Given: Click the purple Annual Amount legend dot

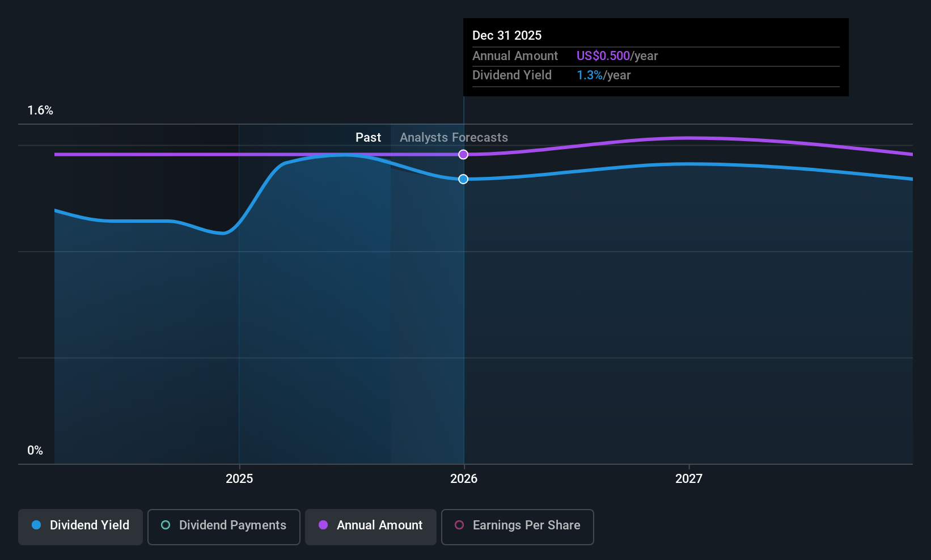Looking at the screenshot, I should [x=323, y=525].
